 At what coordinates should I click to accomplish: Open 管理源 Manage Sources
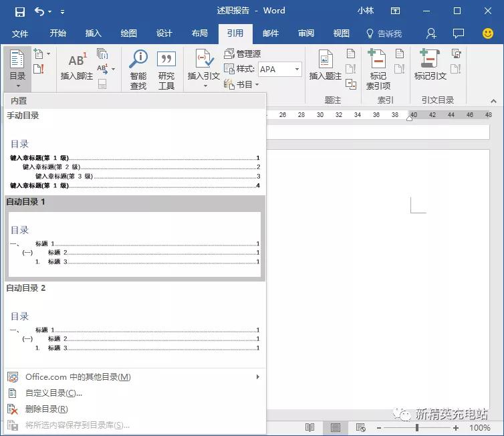(x=243, y=53)
